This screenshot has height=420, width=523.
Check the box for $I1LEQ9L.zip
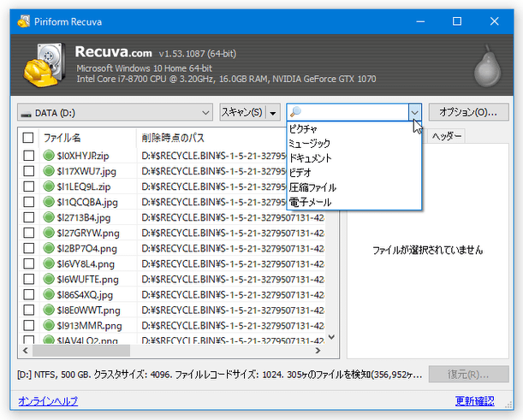(x=29, y=186)
